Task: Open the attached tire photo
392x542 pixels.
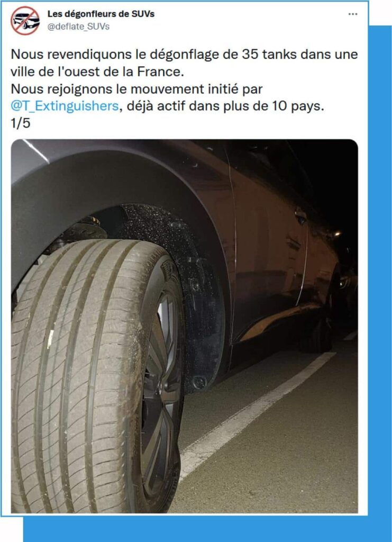Action: click(185, 326)
